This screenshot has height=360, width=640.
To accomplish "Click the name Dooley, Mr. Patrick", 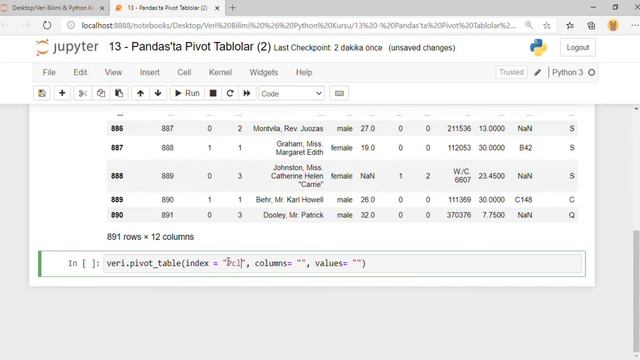I will (293, 215).
